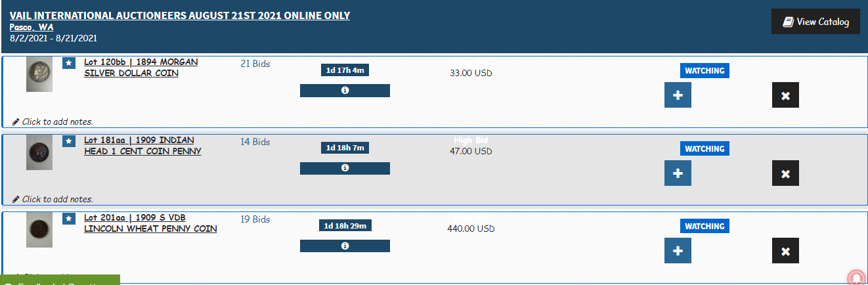Expand info bar under Lot 201aa timer
The width and height of the screenshot is (868, 285).
[345, 246]
